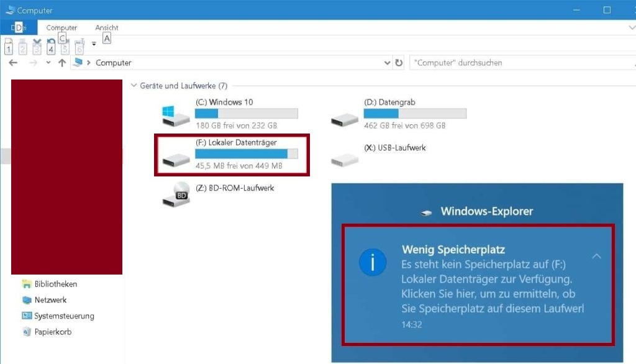Click the Netzwerk icon in the sidebar

26,300
